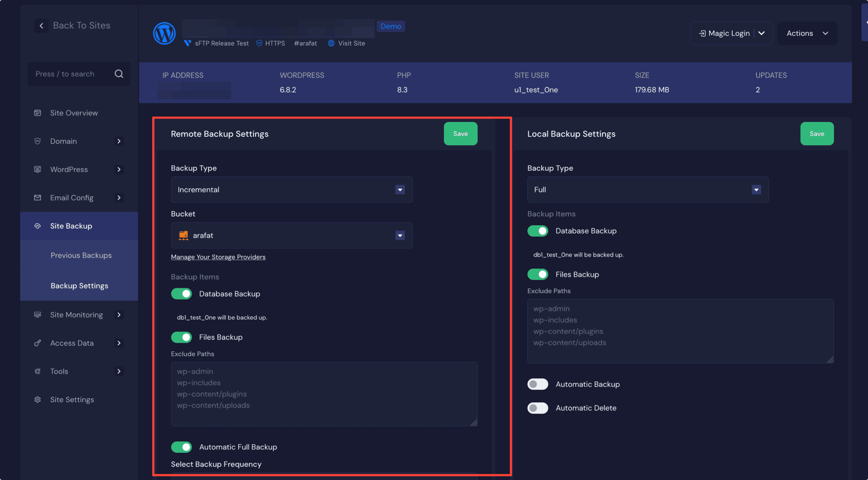
Task: Switch to Previous Backups in the sidebar
Action: tap(81, 255)
